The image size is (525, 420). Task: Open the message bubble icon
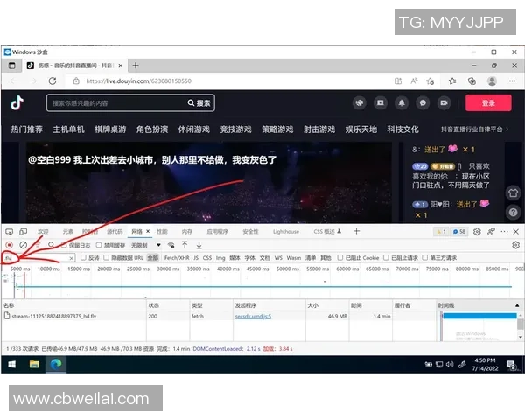423,103
